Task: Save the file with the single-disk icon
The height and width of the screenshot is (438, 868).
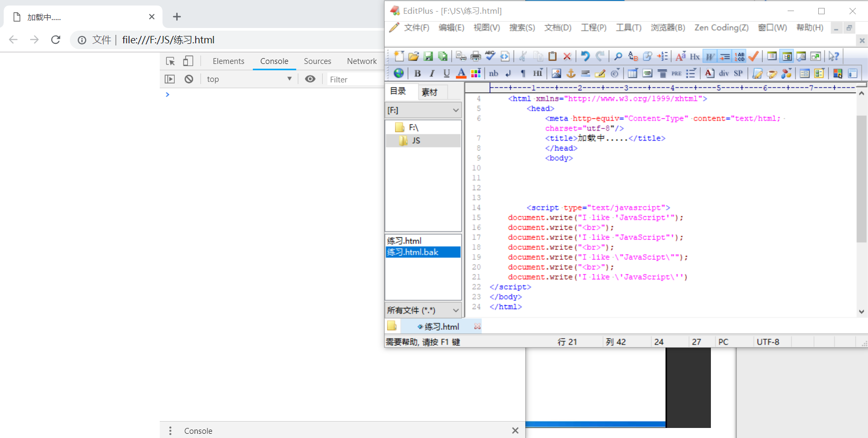Action: (428, 56)
